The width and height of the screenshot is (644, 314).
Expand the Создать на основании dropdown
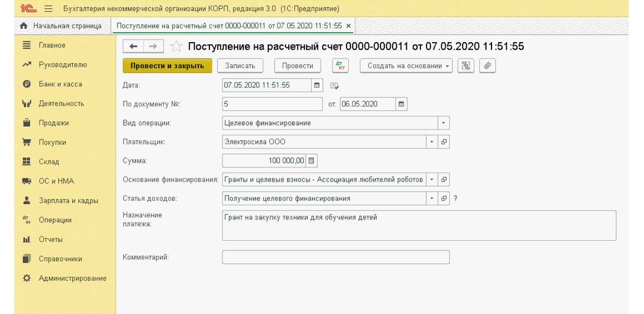coord(407,66)
